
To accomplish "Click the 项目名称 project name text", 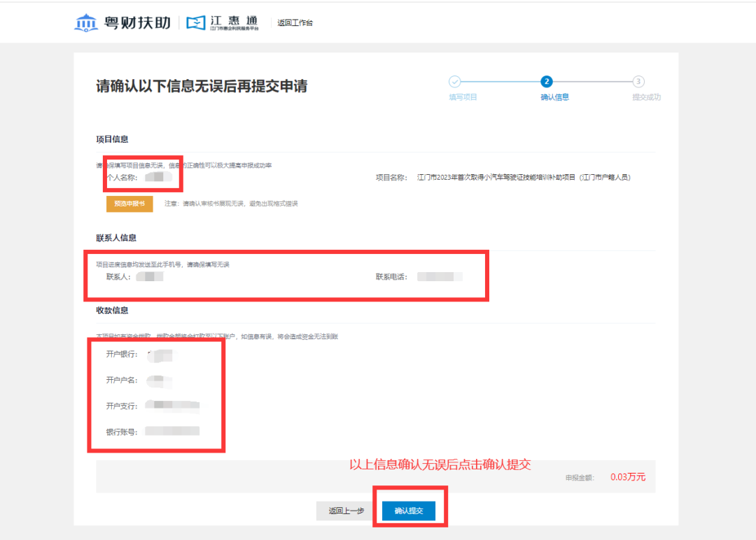I will [x=524, y=178].
